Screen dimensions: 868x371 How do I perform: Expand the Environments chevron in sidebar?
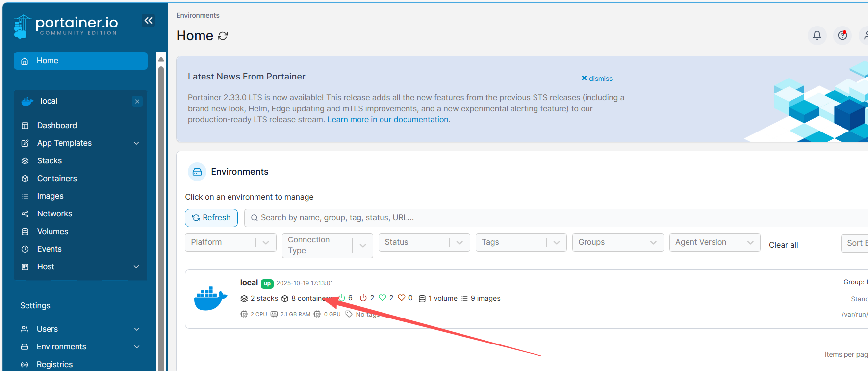(137, 347)
